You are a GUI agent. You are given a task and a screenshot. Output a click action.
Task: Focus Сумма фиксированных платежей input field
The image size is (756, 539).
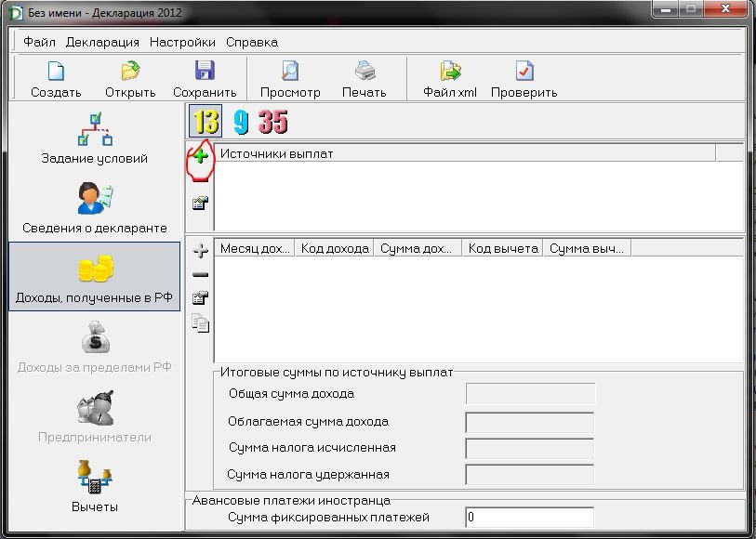coord(529,518)
